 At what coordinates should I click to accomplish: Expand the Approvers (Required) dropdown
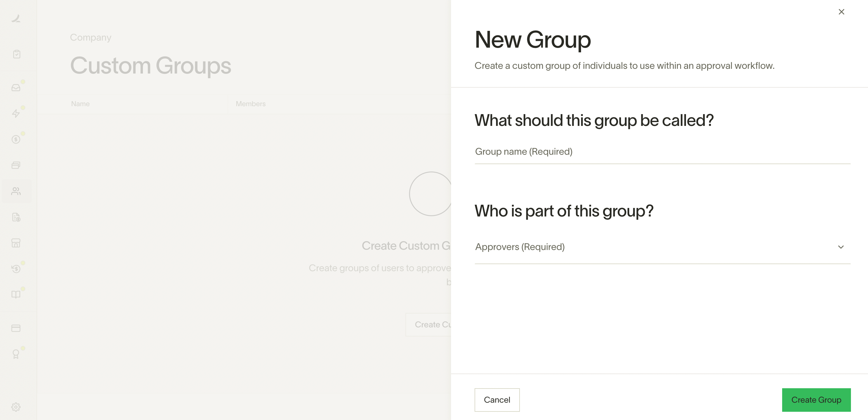pos(662,247)
